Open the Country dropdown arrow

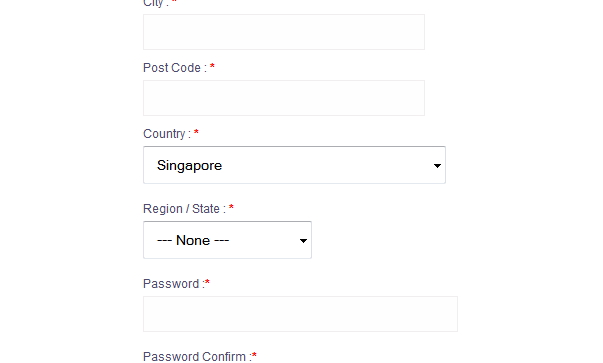pos(437,166)
